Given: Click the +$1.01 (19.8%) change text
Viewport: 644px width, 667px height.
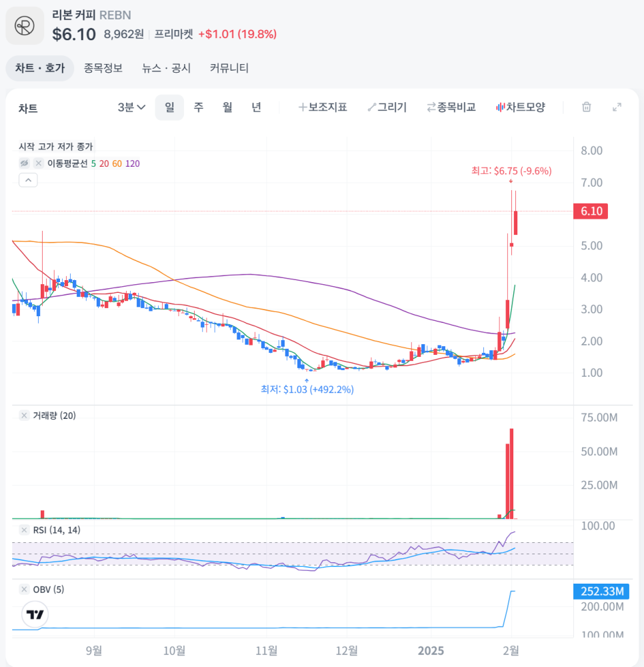Looking at the screenshot, I should pos(237,34).
